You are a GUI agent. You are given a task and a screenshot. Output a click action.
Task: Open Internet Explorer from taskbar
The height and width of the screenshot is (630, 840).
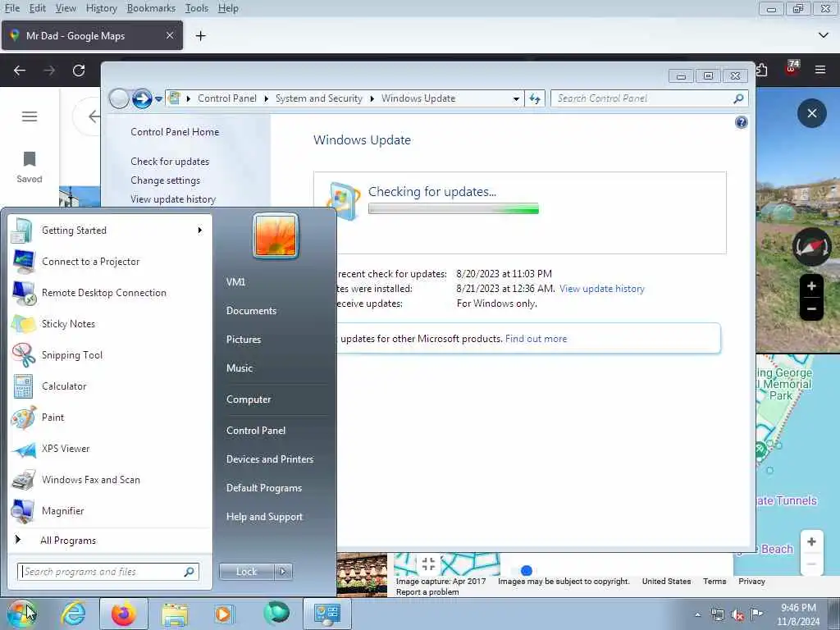(73, 614)
